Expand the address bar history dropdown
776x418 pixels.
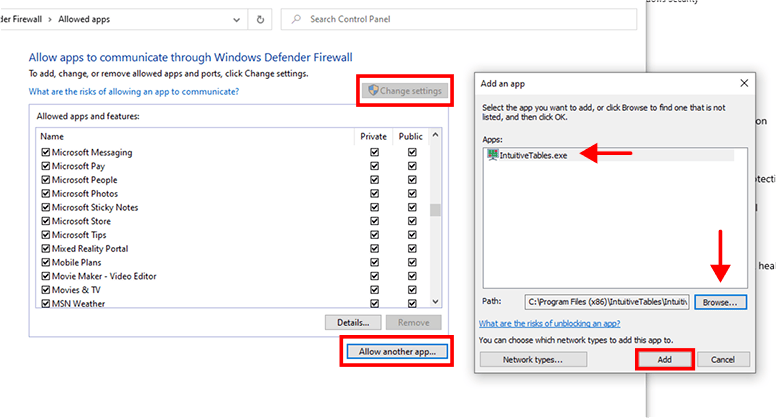[x=236, y=20]
